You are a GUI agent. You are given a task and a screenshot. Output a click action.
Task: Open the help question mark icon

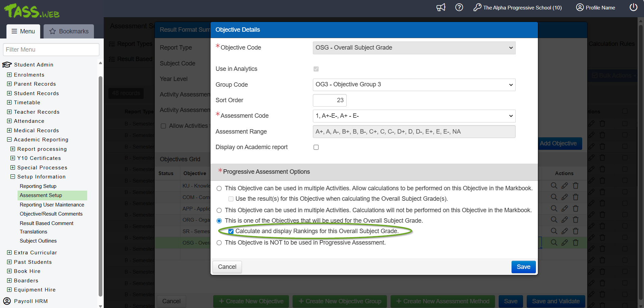459,7
